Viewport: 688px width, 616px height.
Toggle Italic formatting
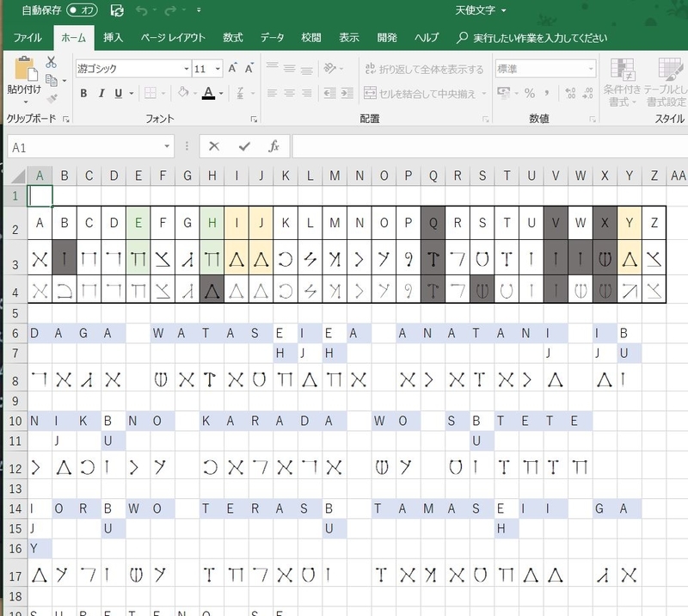(x=101, y=93)
